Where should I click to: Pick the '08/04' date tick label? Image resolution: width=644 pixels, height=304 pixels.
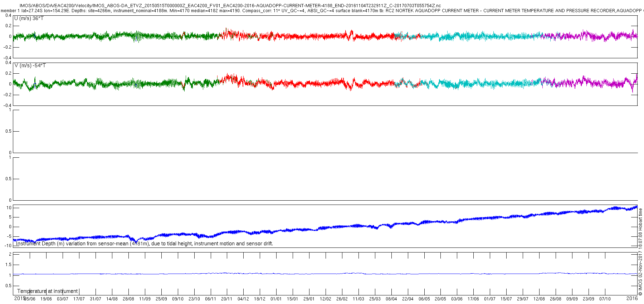pos(391,299)
